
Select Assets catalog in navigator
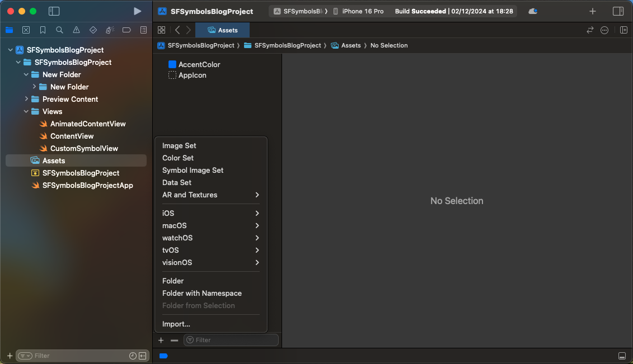click(76, 160)
